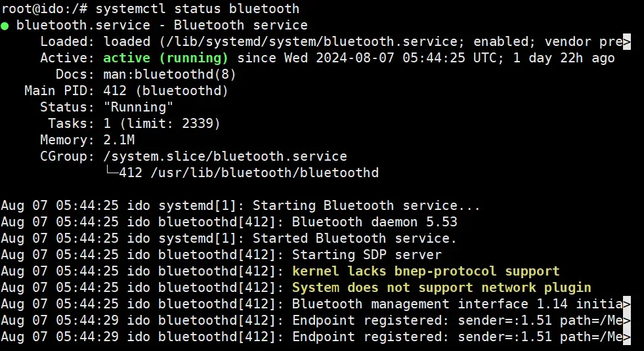Click the truncation marker on the Loaded line
Image resolution: width=644 pixels, height=351 pixels.
[x=627, y=41]
